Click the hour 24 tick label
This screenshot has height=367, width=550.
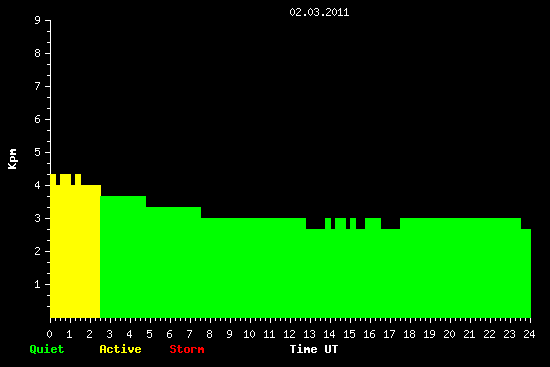click(529, 334)
